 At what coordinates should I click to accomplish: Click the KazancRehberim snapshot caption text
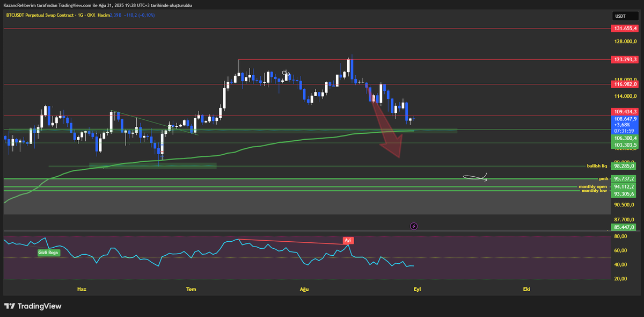click(98, 5)
